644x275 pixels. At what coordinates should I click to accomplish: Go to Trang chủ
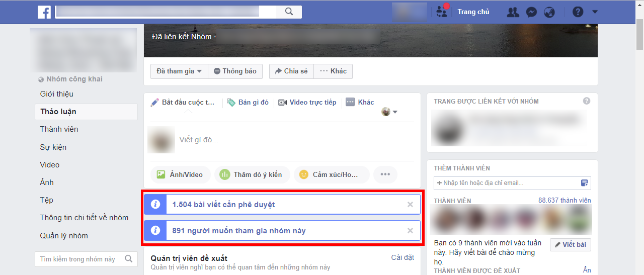pyautogui.click(x=473, y=12)
